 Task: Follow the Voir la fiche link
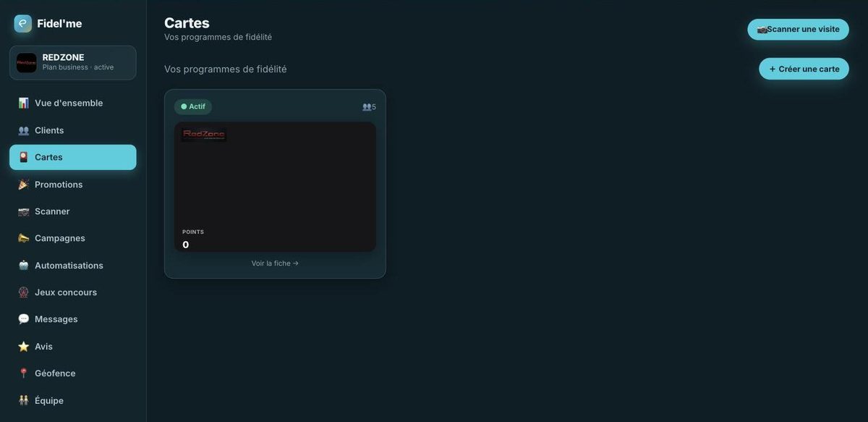point(275,263)
